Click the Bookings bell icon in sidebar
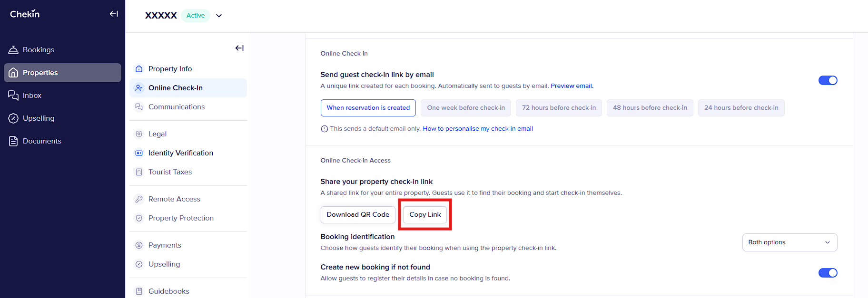The image size is (868, 298). [13, 50]
